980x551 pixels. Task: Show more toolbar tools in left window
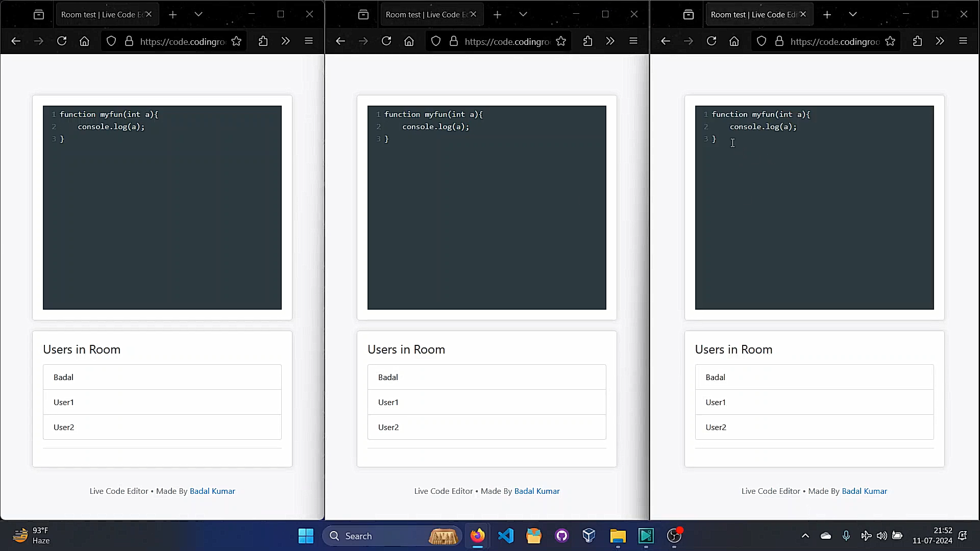tap(286, 41)
